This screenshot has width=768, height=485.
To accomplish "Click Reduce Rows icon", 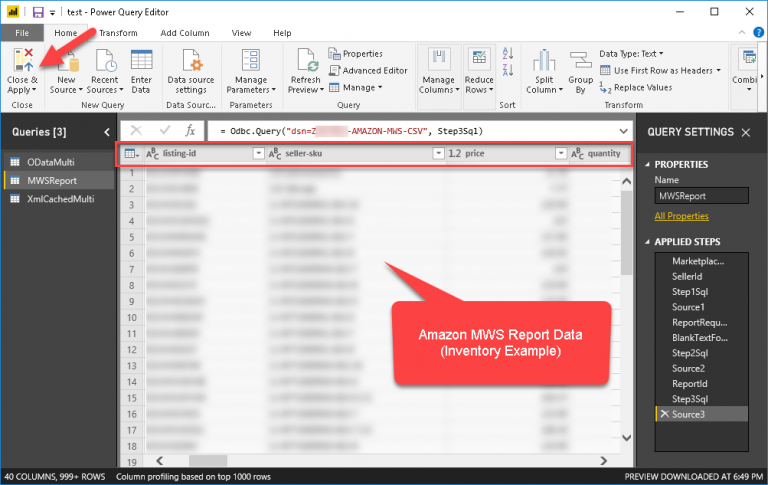I will (479, 60).
